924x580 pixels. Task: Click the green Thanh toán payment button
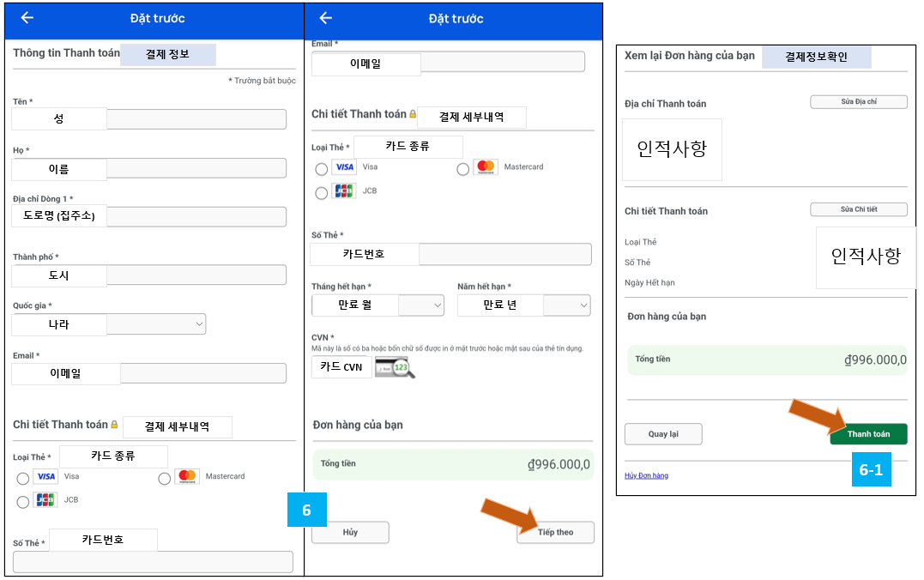868,433
